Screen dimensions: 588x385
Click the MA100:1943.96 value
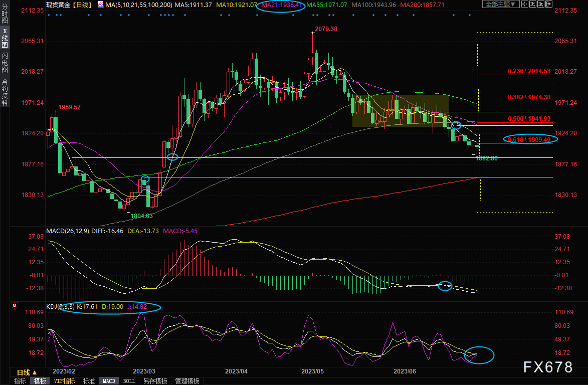(374, 5)
